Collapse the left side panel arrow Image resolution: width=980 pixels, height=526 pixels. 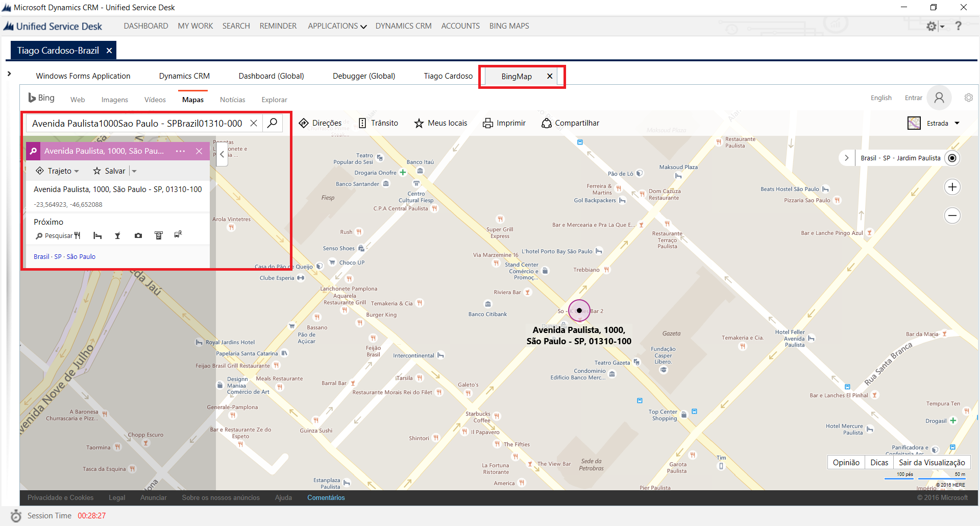pyautogui.click(x=222, y=154)
